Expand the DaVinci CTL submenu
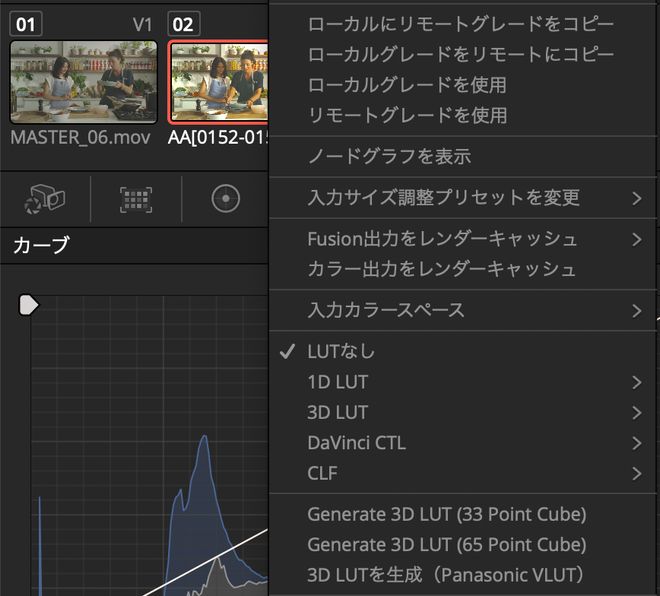 click(x=356, y=443)
